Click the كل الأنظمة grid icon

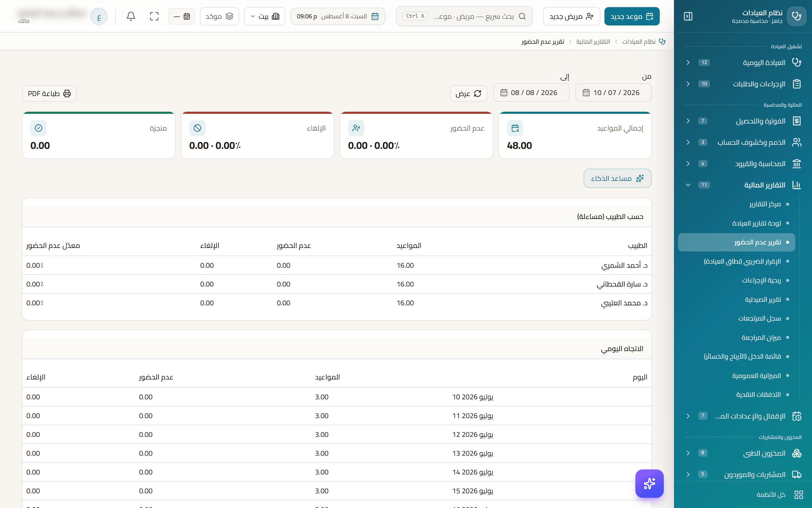(x=799, y=495)
